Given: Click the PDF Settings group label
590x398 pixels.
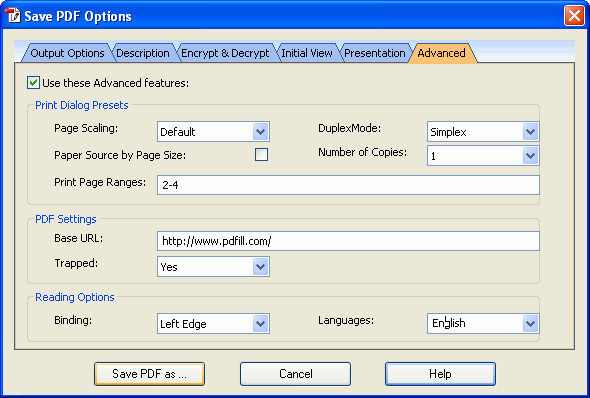Looking at the screenshot, I should tap(66, 219).
